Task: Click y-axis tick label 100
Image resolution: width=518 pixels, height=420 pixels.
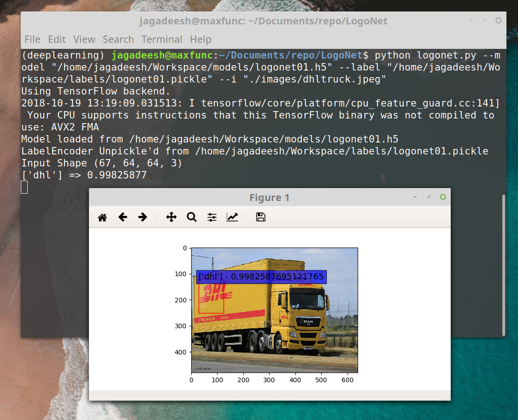Action: pos(180,274)
